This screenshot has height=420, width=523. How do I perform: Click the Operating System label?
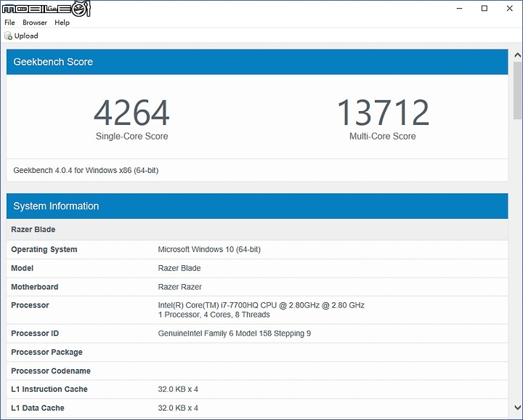point(44,249)
